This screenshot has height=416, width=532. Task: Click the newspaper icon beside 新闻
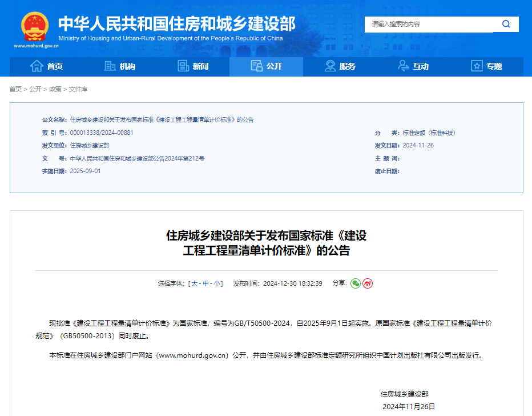click(x=183, y=66)
